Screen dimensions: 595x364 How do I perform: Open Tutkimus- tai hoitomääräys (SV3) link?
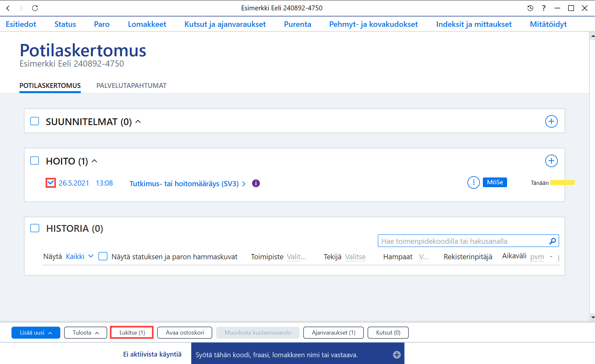(x=184, y=184)
